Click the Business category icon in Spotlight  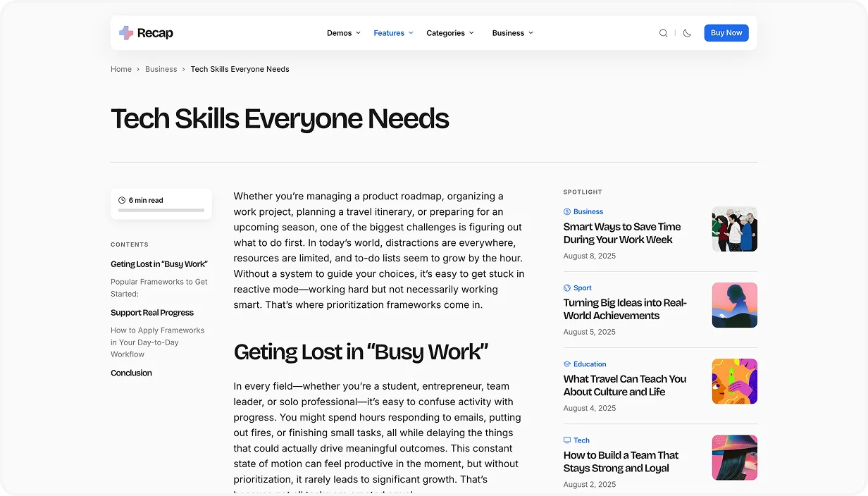click(x=567, y=211)
